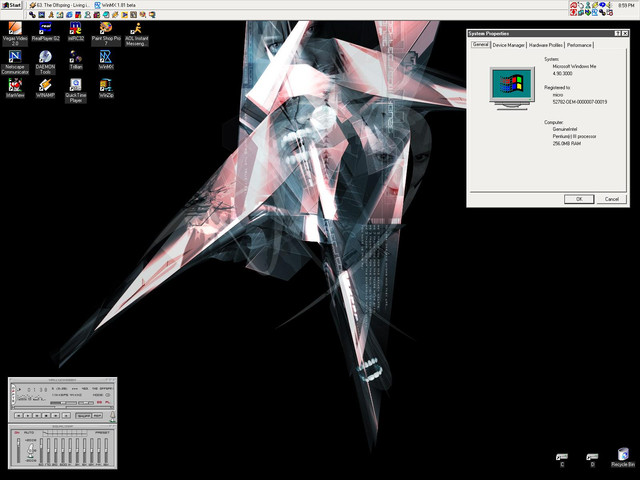Launch the Trillian desktop shortcut

pyautogui.click(x=74, y=57)
